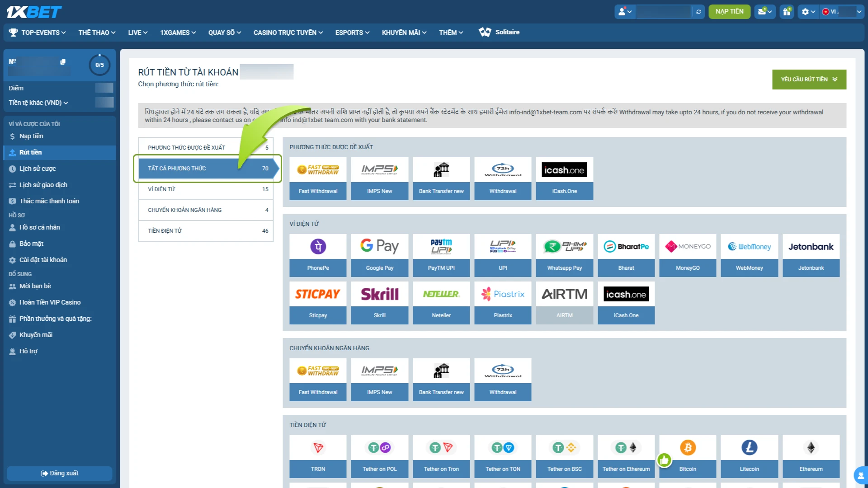Viewport: 868px width, 488px height.
Task: Choose Bitcoin cryptocurrency method
Action: 688,456
